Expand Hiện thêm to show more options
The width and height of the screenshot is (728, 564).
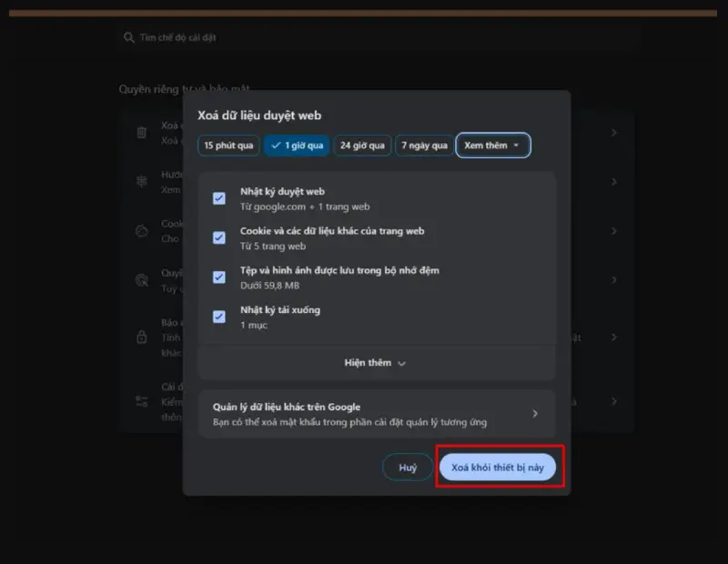click(x=375, y=363)
